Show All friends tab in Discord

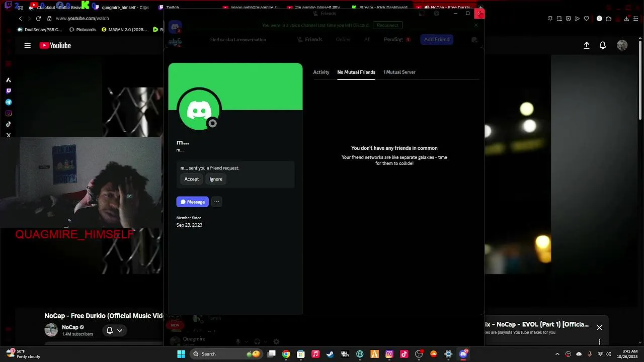[x=367, y=39]
